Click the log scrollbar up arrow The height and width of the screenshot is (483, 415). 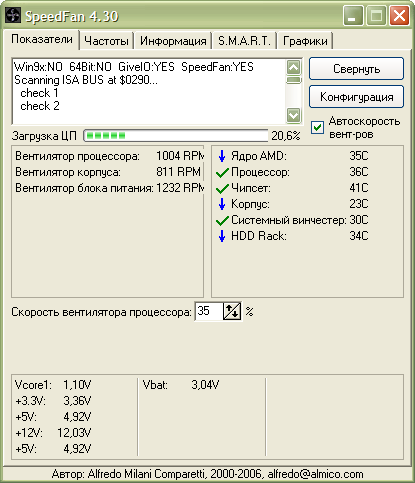(x=294, y=68)
